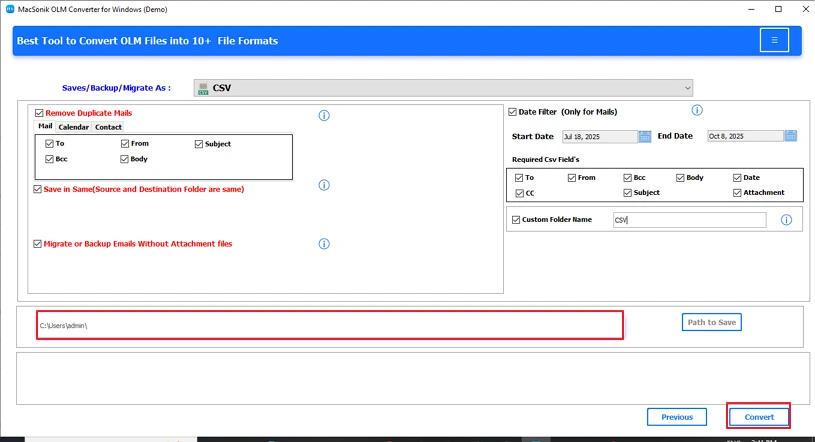Open the End Date field showing Oct 8, 2025
The width and height of the screenshot is (815, 442).
[x=743, y=136]
